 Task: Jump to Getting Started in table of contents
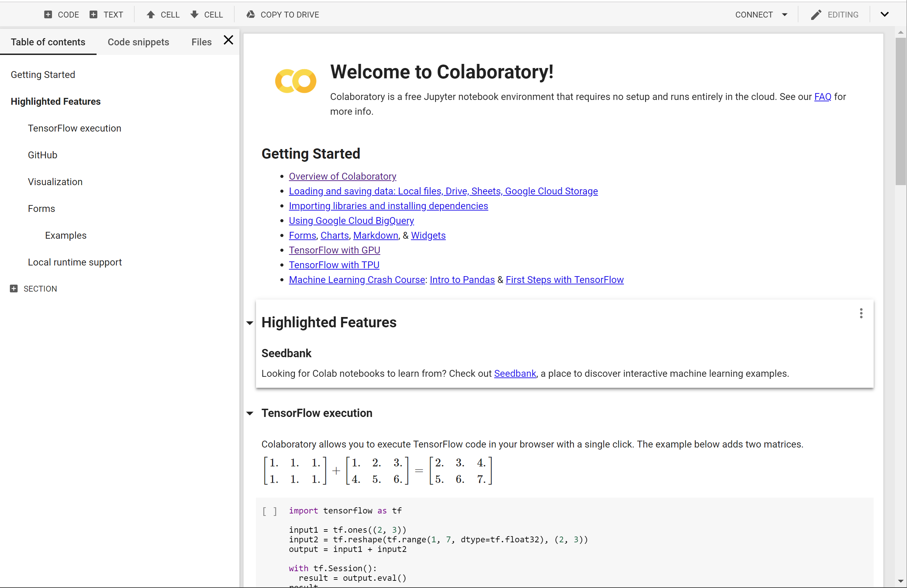(43, 75)
